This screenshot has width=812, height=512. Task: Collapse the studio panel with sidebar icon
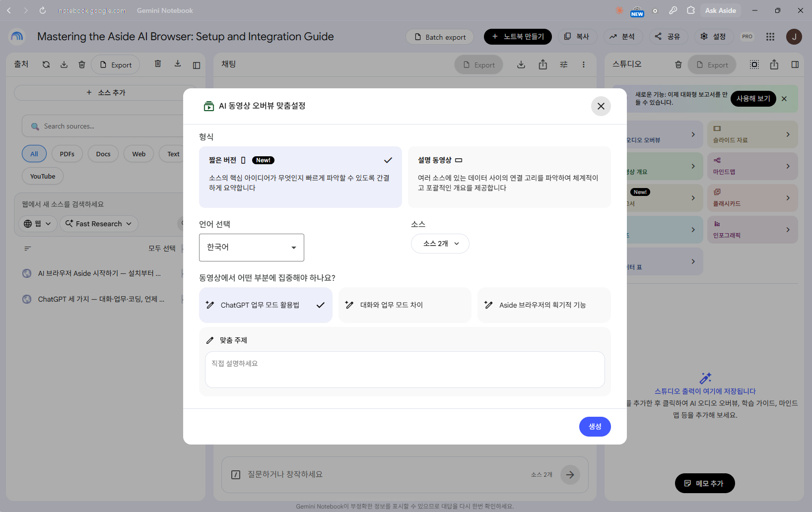coord(795,64)
